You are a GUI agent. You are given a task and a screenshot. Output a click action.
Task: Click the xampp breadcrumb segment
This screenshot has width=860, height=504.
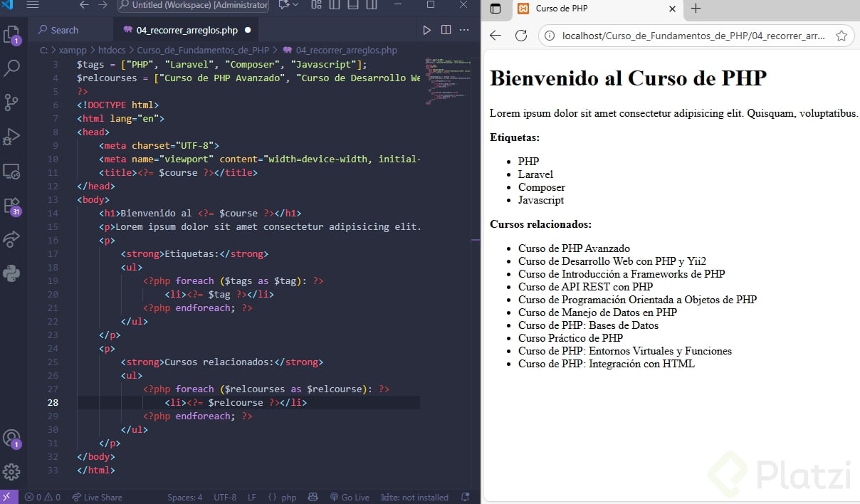point(72,51)
